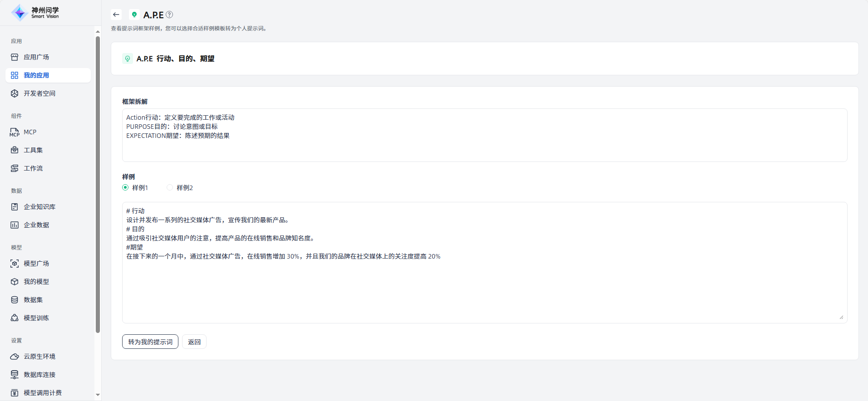Click the 工具集 toolbox icon
868x401 pixels.
(x=15, y=150)
